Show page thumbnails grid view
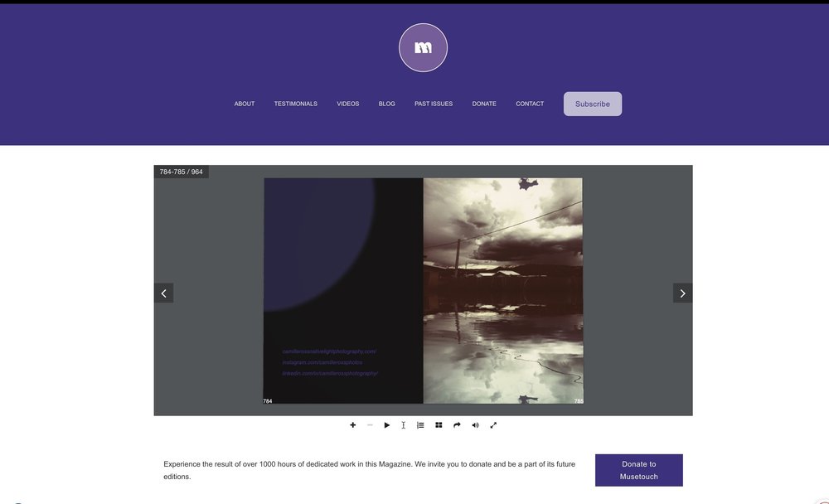 click(439, 425)
